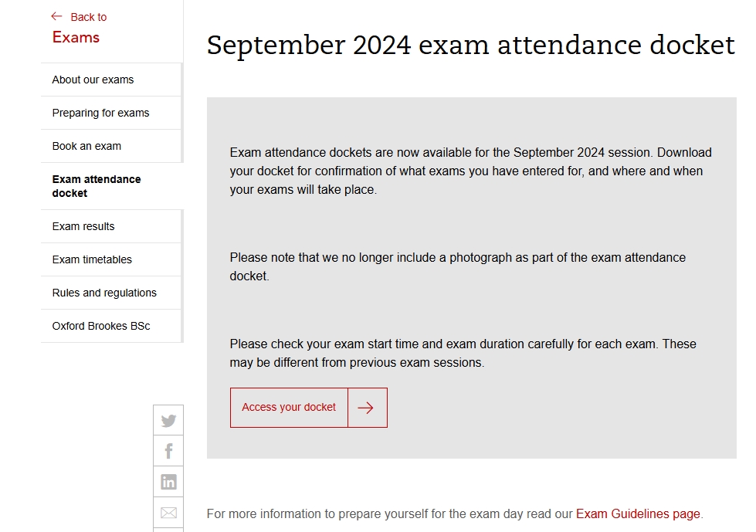Share page via Facebook icon

point(168,451)
